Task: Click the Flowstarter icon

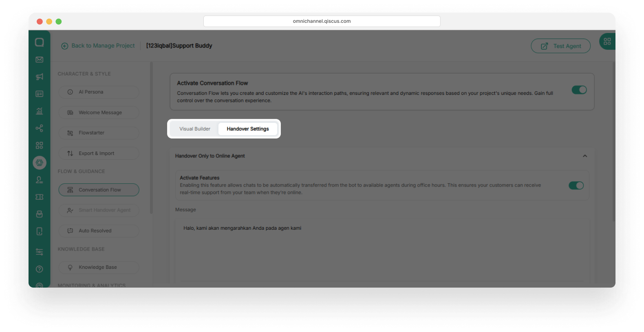Action: click(70, 133)
